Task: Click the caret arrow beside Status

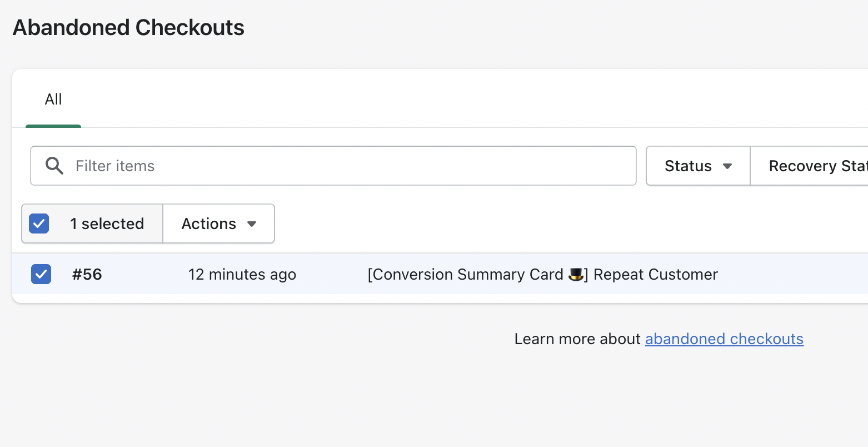Action: [x=727, y=166]
